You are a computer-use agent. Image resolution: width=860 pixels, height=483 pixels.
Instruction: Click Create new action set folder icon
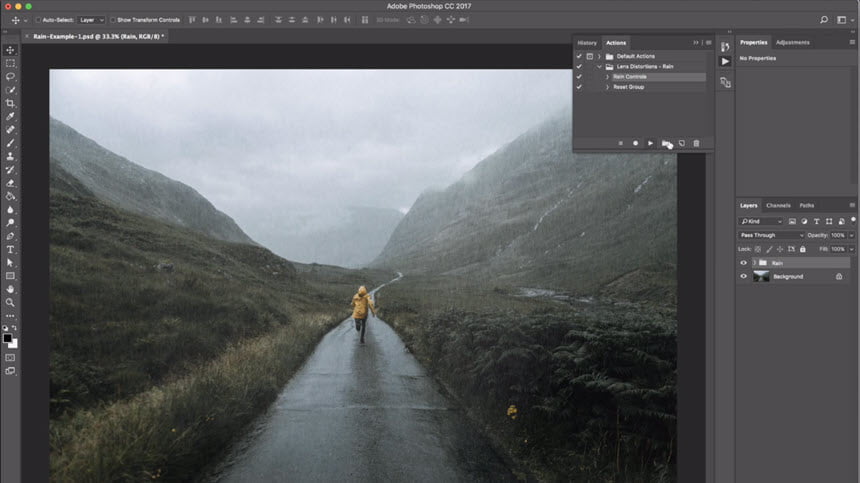665,143
